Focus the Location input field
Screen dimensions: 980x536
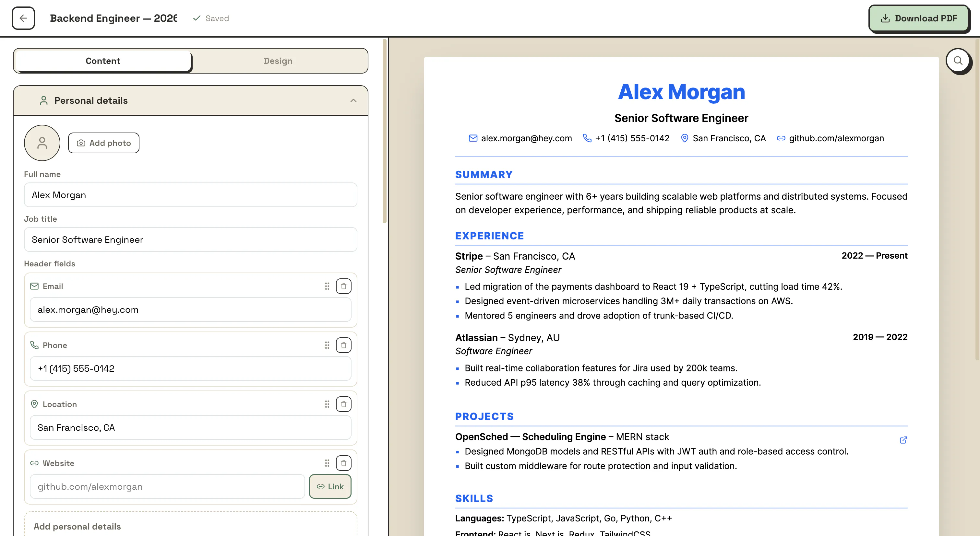tap(191, 428)
